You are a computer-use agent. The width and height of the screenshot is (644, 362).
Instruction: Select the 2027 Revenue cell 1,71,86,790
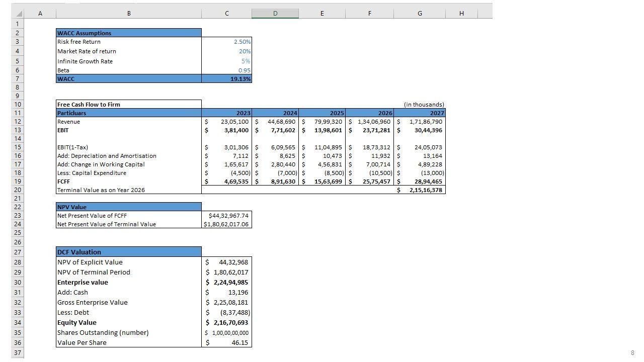pyautogui.click(x=420, y=122)
